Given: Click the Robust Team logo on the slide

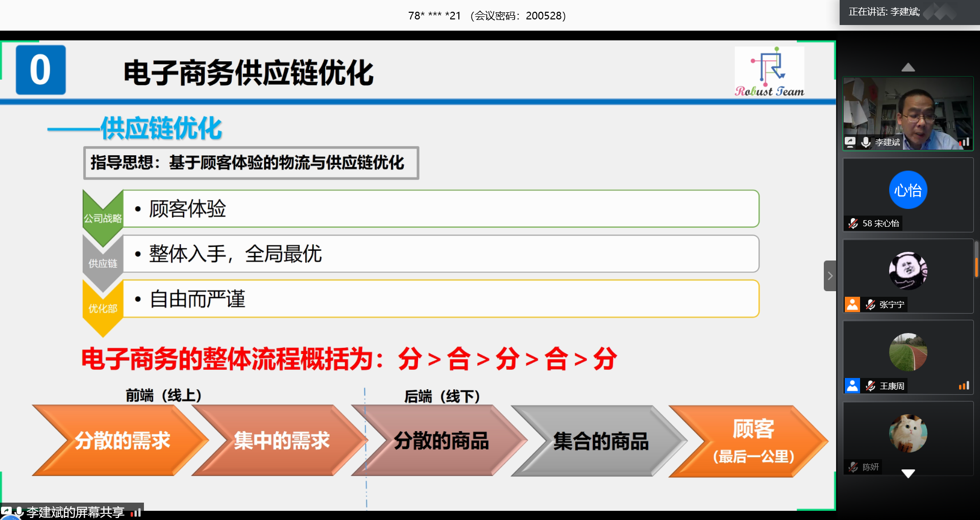Looking at the screenshot, I should coord(769,72).
